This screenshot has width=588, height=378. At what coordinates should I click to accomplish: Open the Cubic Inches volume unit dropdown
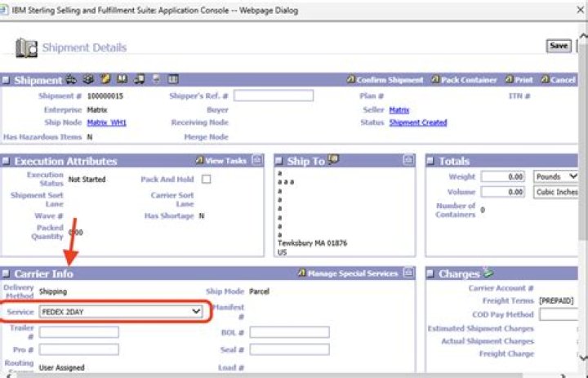556,192
